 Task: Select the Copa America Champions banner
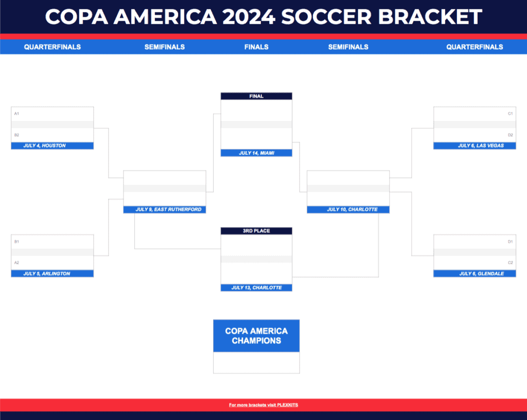coord(256,336)
